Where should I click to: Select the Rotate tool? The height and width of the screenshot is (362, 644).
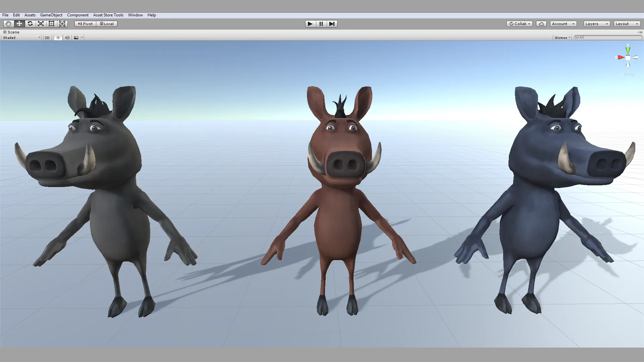tap(30, 24)
